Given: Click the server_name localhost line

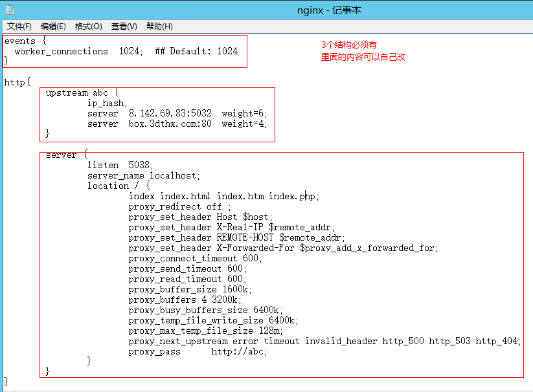Looking at the screenshot, I should click(x=144, y=175).
